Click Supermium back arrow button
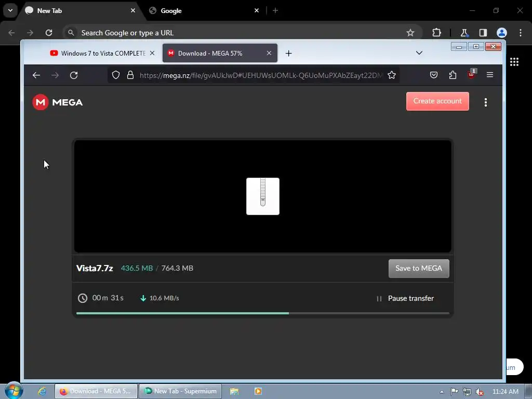 click(11, 33)
